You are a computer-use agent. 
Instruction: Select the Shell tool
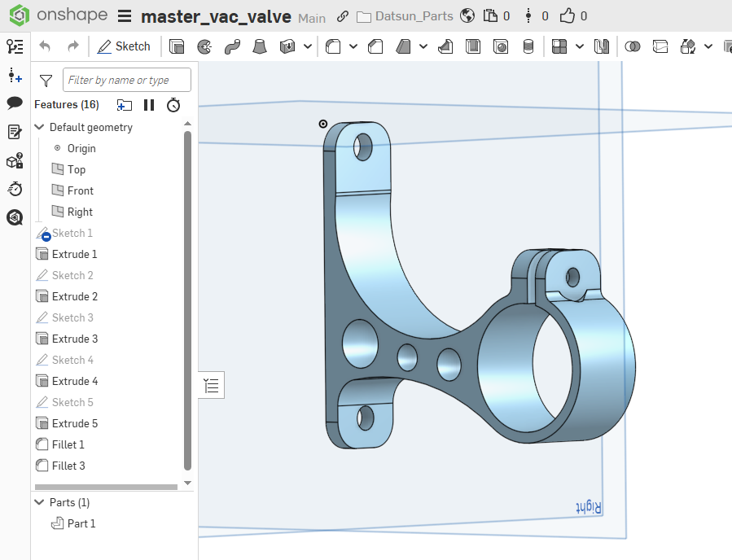click(473, 46)
